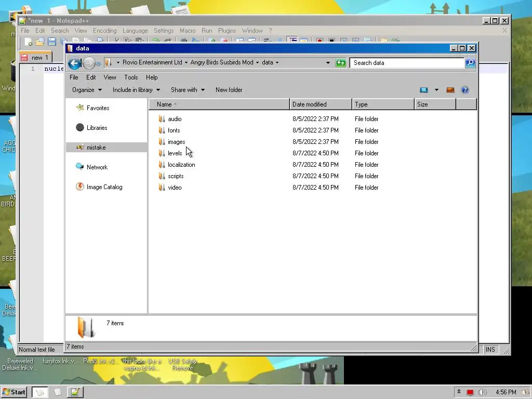Select the fonts folder icon

[x=162, y=130]
